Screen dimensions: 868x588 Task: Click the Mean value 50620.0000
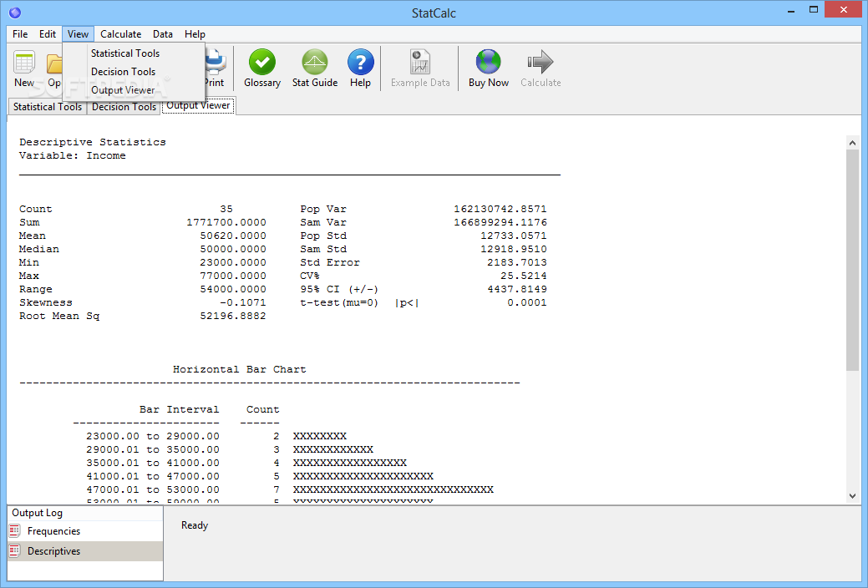point(233,236)
